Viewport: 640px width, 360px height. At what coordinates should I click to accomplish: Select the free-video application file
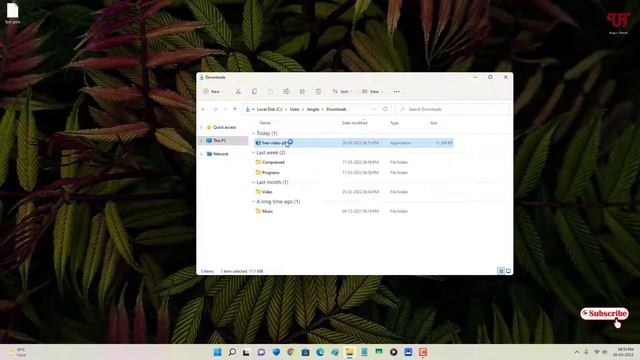tap(353, 143)
